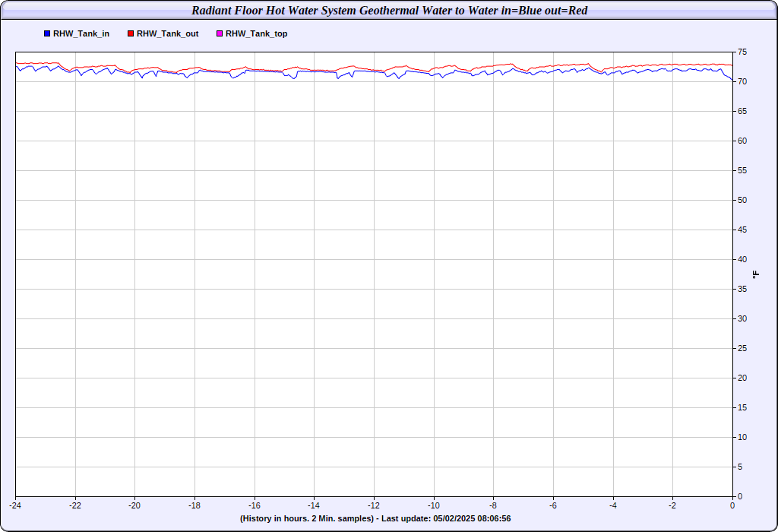Click the 35 degree y-axis value
The height and width of the screenshot is (532, 778).
pyautogui.click(x=742, y=289)
